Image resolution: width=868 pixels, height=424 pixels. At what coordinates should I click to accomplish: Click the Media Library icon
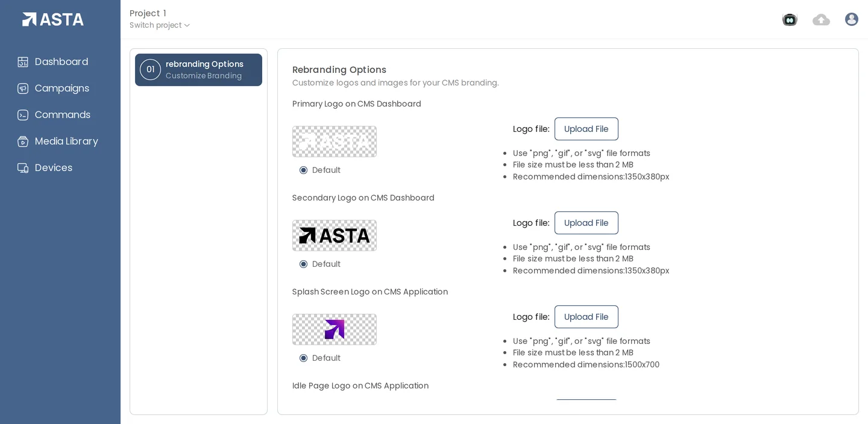click(23, 142)
